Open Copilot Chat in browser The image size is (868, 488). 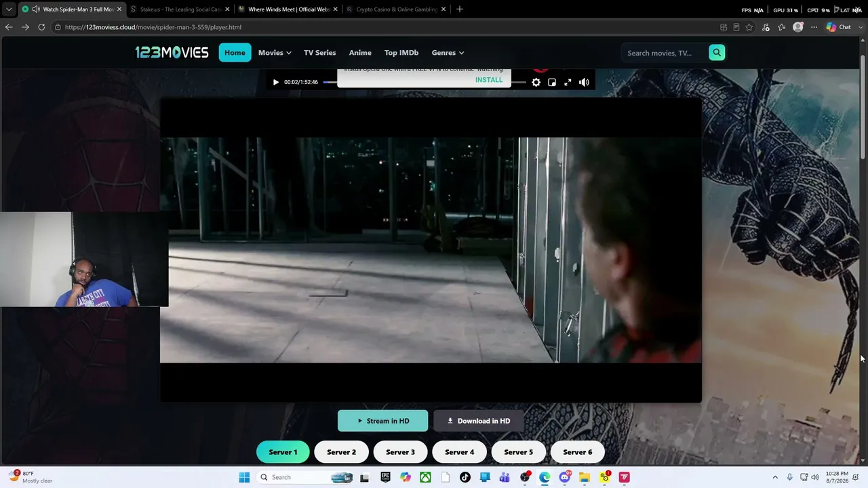(x=839, y=27)
